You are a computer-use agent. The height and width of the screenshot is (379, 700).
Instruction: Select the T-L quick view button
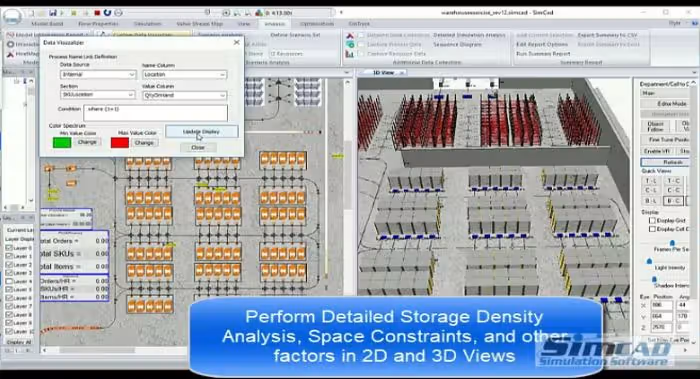[x=651, y=181]
